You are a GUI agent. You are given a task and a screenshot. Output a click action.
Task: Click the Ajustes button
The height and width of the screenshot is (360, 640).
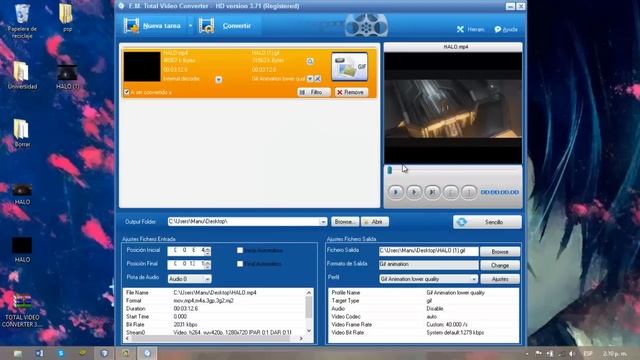500,279
